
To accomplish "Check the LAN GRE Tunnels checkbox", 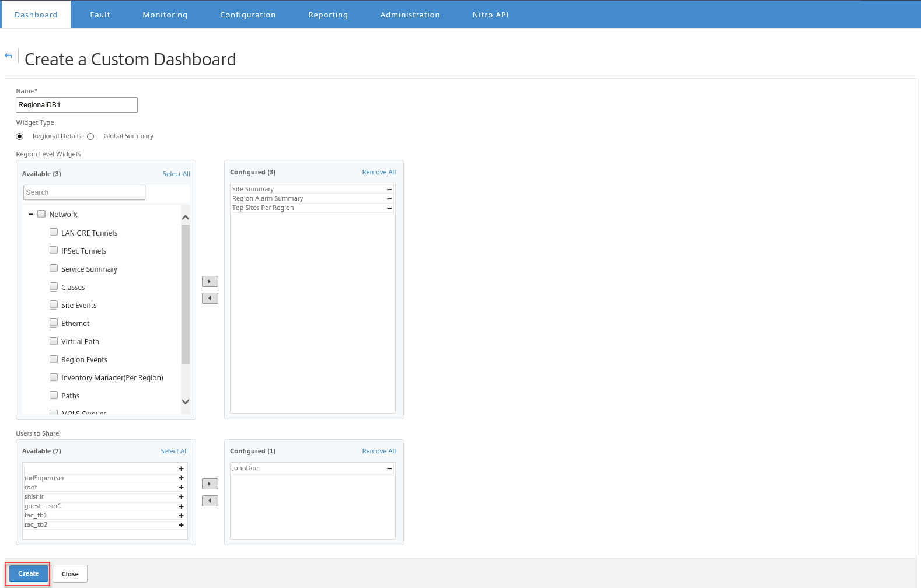I will [54, 232].
